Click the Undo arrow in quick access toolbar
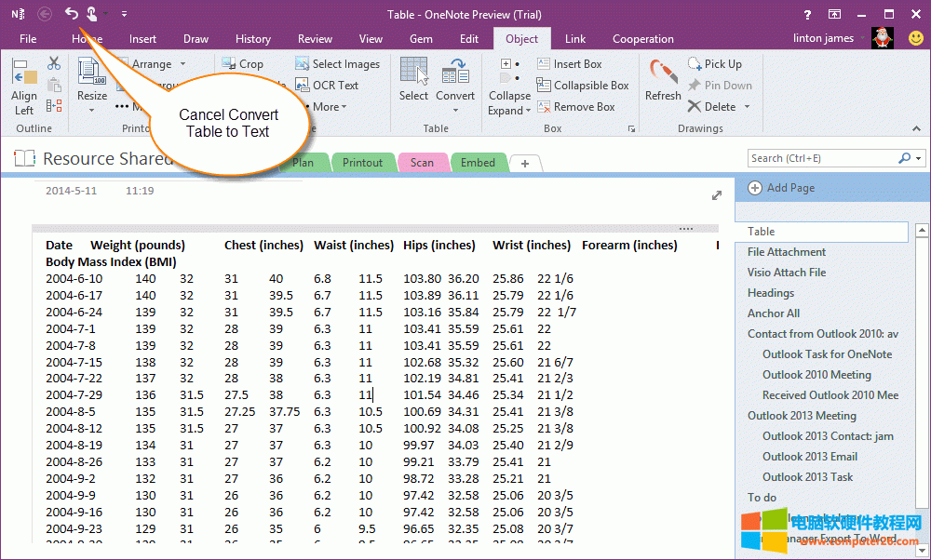This screenshot has width=931, height=560. [x=72, y=13]
